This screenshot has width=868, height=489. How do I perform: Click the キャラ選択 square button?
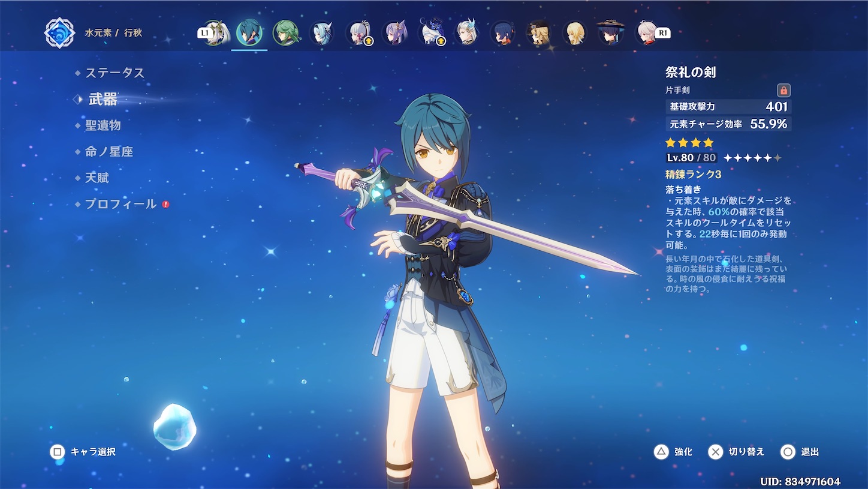[x=83, y=452]
